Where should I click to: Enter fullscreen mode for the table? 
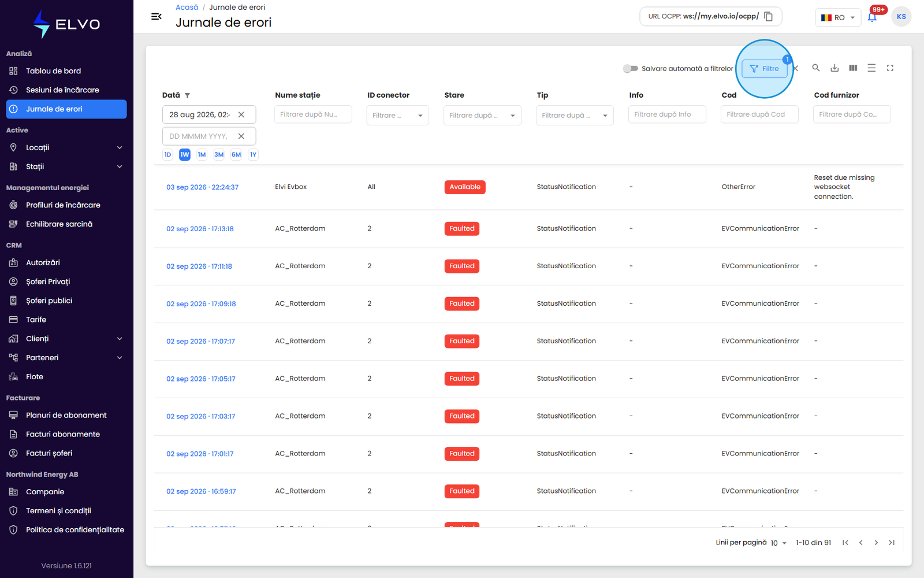(x=890, y=68)
